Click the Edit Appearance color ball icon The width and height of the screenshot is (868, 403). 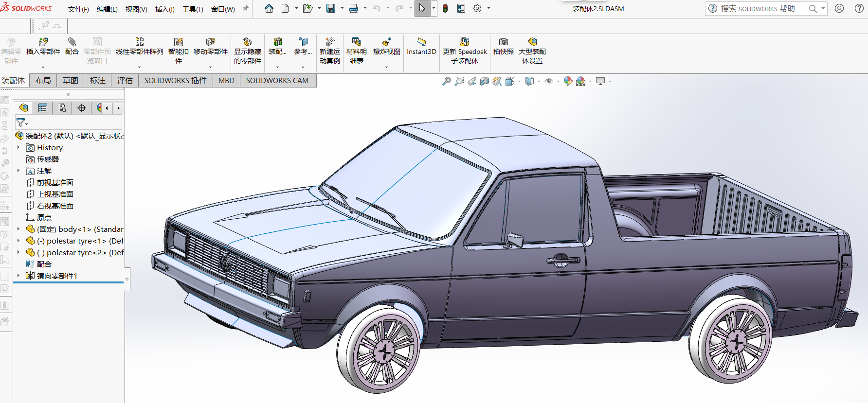pyautogui.click(x=568, y=81)
